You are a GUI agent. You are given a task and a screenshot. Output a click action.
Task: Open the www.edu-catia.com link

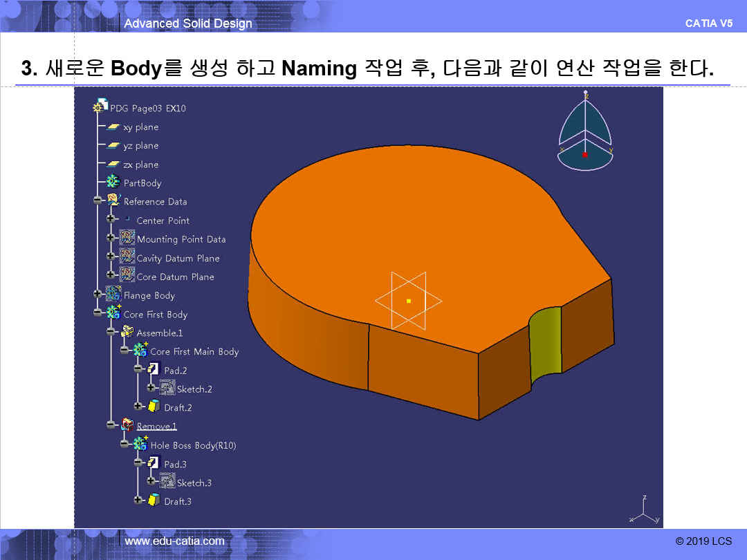174,541
